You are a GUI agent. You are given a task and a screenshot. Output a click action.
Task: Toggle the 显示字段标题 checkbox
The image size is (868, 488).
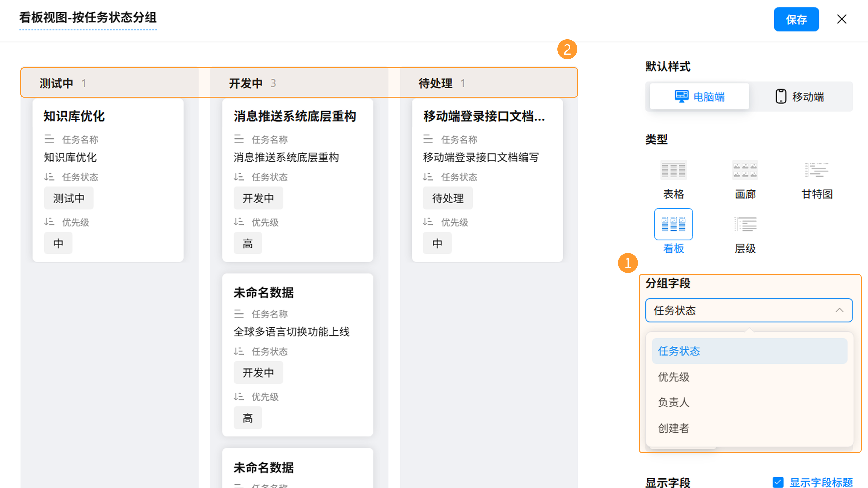coord(778,482)
